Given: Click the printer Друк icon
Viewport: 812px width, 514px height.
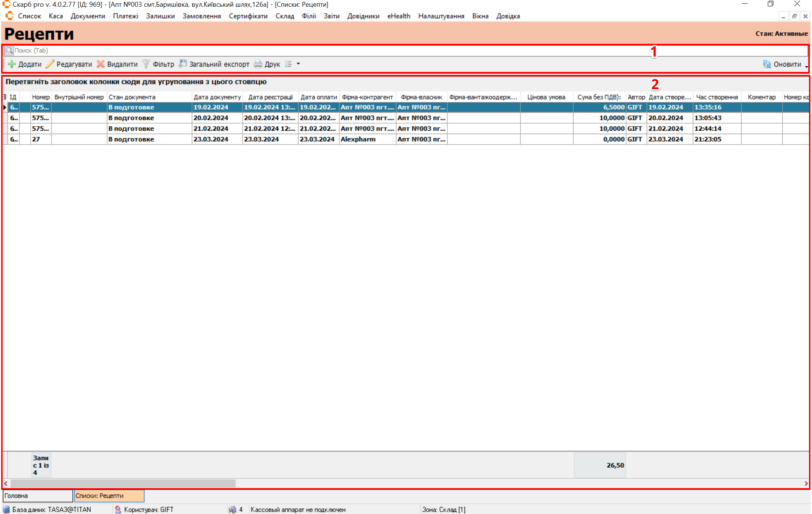Looking at the screenshot, I should pyautogui.click(x=258, y=64).
